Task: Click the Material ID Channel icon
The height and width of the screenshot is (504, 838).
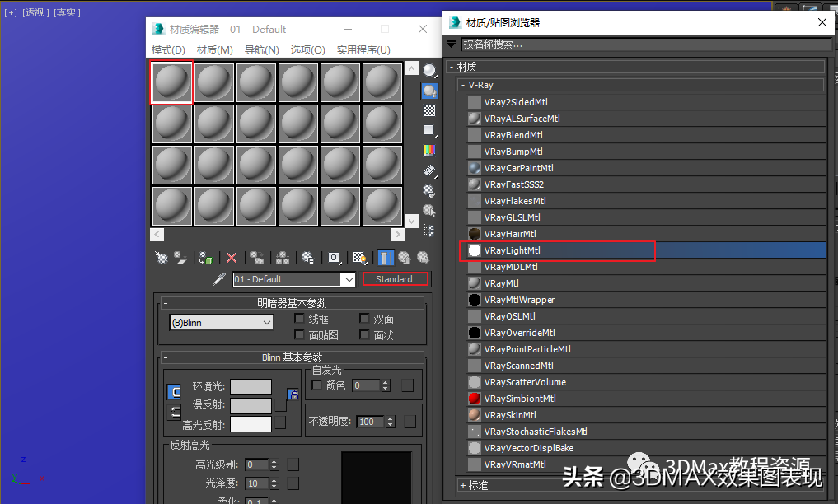Action: point(334,259)
